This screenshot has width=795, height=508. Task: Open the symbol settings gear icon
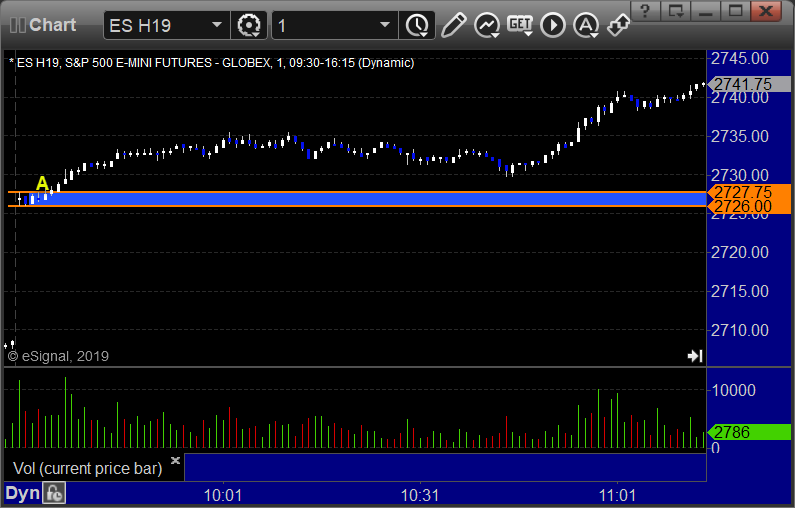(248, 25)
